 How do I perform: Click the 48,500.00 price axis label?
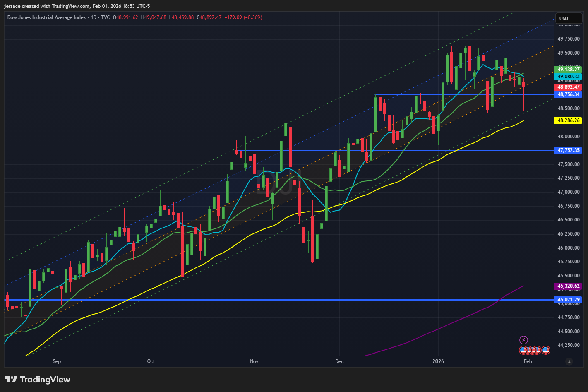pyautogui.click(x=569, y=108)
